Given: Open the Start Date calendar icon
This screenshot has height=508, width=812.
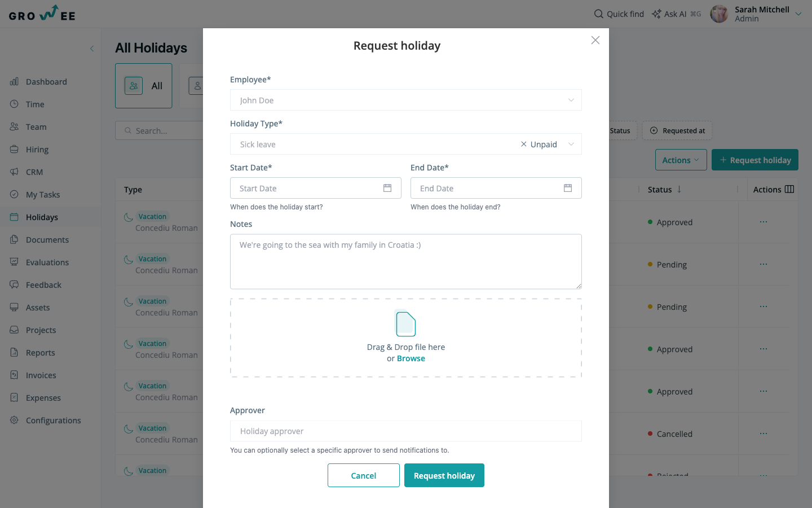Looking at the screenshot, I should pos(387,189).
